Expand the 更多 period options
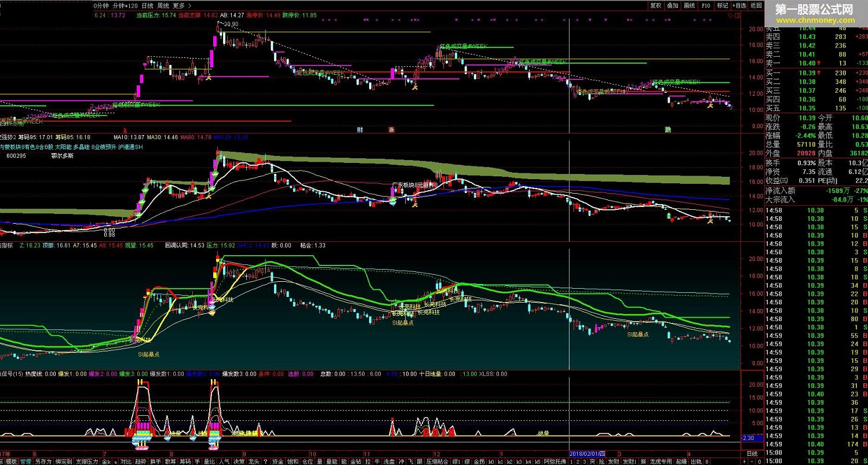868x465 pixels. tap(178, 5)
